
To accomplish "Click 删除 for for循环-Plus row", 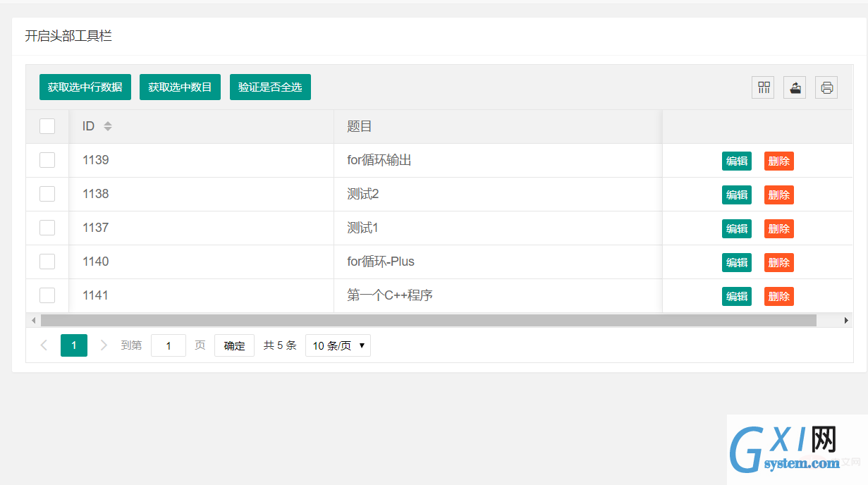I will pyautogui.click(x=779, y=262).
